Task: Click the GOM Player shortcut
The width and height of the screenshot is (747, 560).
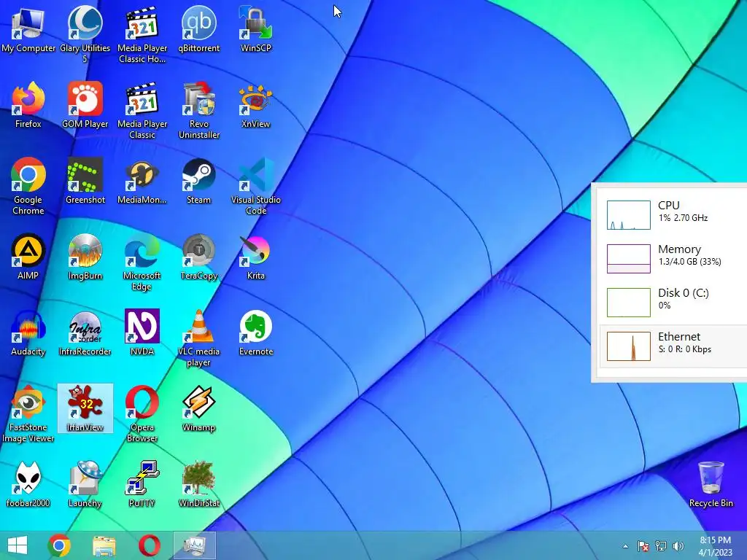Action: click(85, 105)
